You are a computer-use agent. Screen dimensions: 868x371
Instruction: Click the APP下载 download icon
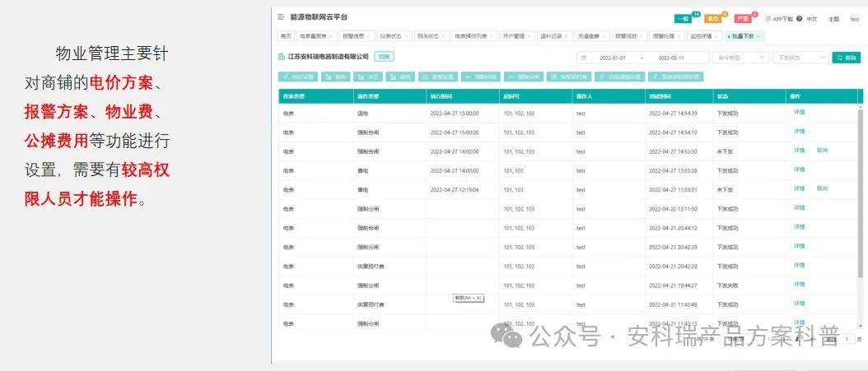[768, 18]
